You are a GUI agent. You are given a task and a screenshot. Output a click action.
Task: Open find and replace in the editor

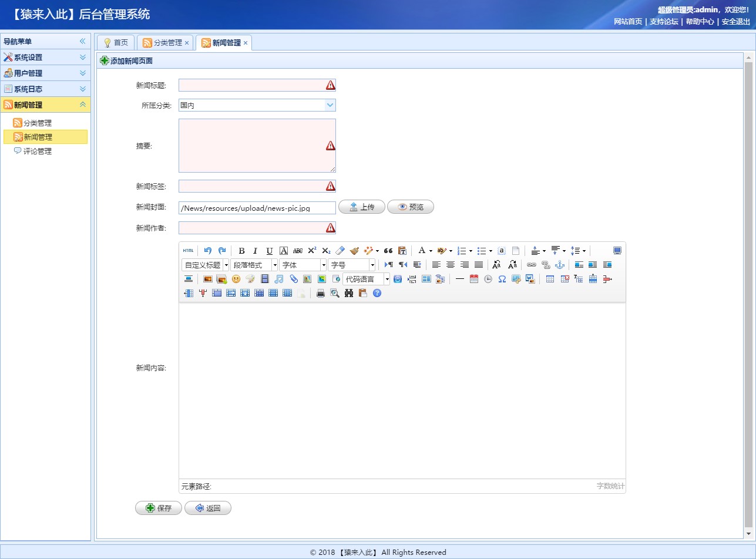tap(348, 292)
